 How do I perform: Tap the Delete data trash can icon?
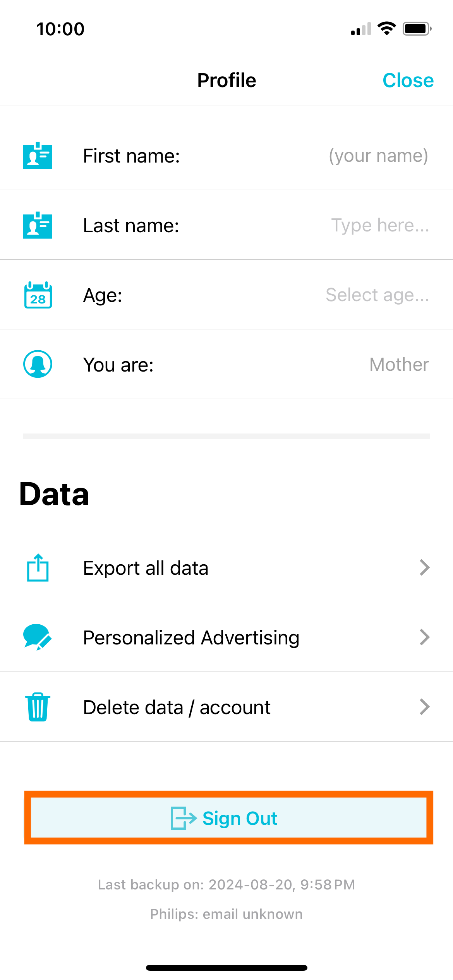click(x=38, y=707)
